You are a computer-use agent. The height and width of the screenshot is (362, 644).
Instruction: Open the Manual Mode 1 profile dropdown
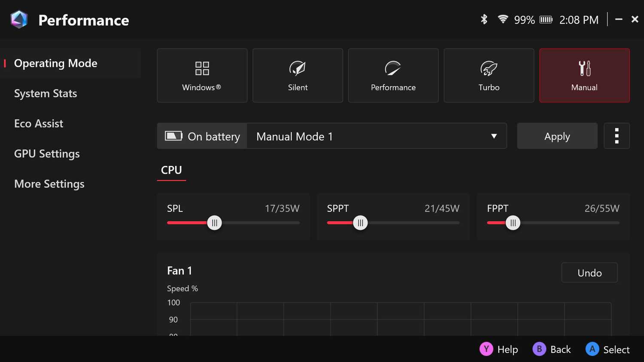377,136
